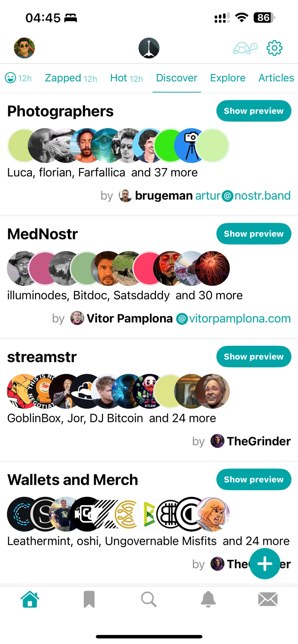Tap the floating plus compose button

(x=265, y=563)
